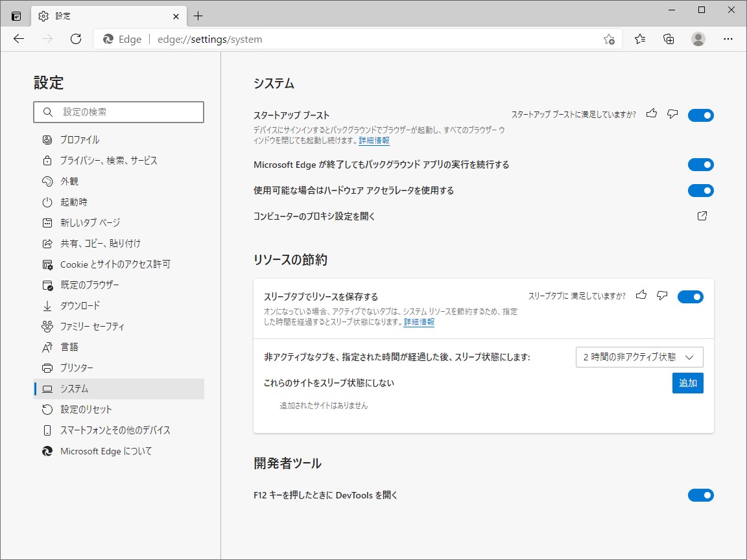This screenshot has width=747, height=560.
Task: Open the 2時間の非アクティブ状態 dropdown
Action: click(x=639, y=356)
